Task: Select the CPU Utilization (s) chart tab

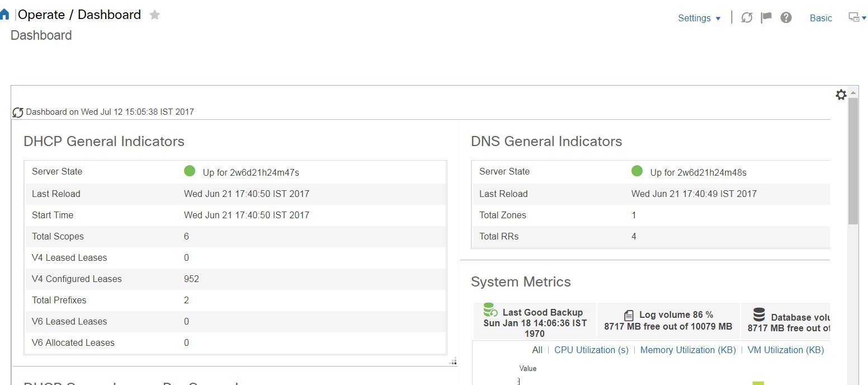Action: point(591,350)
